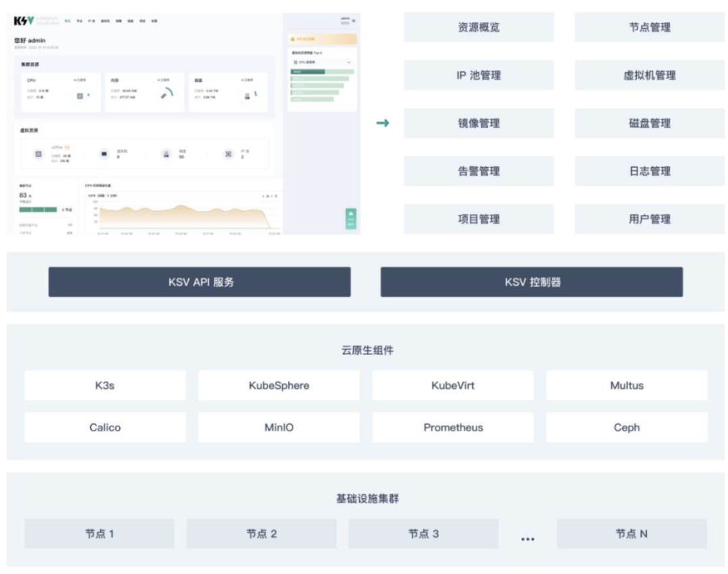Select the K3s component box

click(x=105, y=385)
